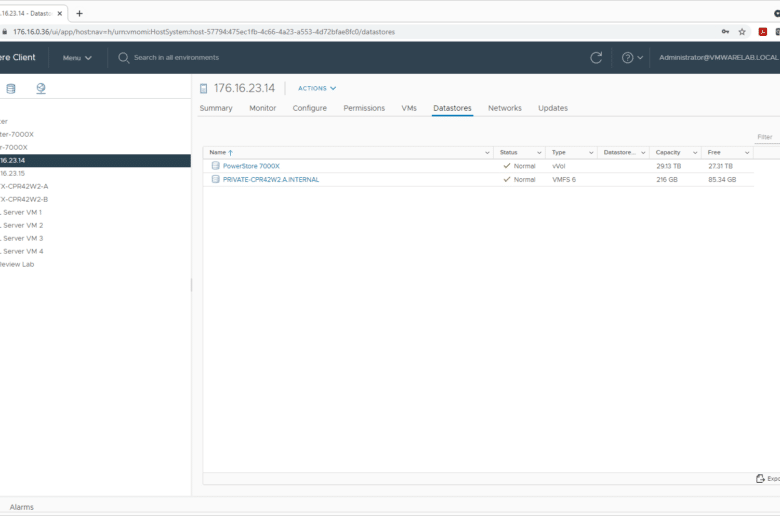The height and width of the screenshot is (516, 780).
Task: Sort by the Status column header
Action: point(508,152)
